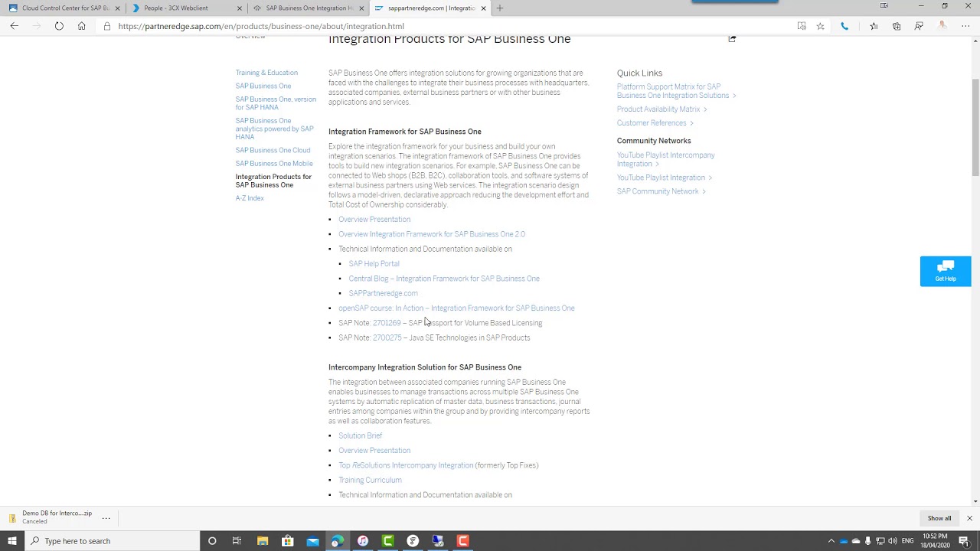The width and height of the screenshot is (980, 551).
Task: Click Show all downloads button
Action: [939, 518]
